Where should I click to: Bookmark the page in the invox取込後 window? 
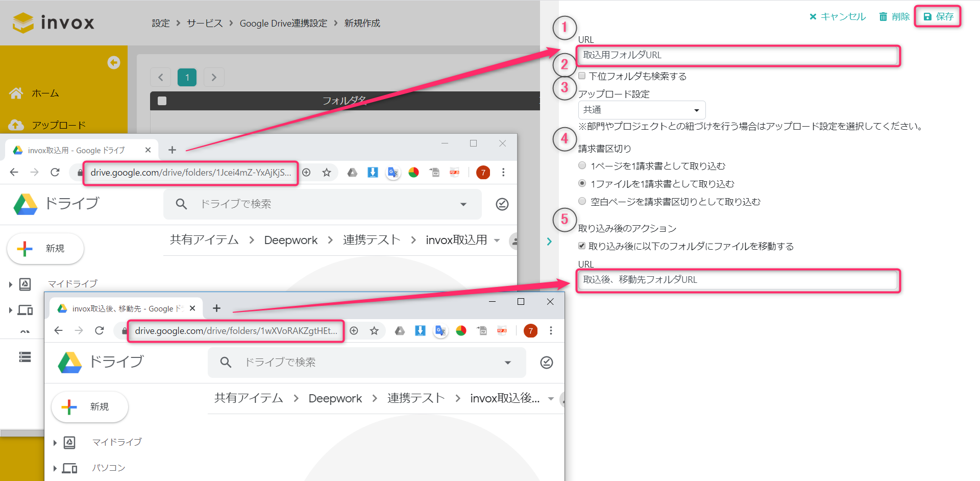[374, 331]
